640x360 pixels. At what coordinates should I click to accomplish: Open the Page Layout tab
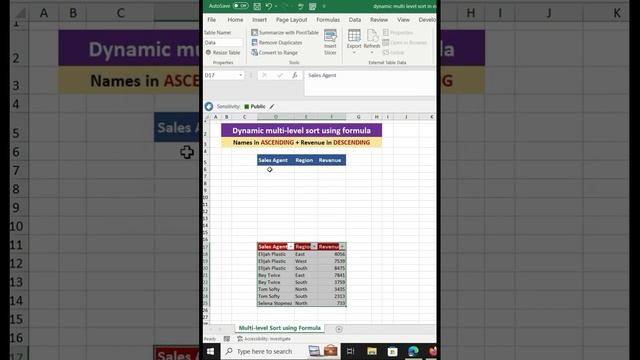click(x=291, y=20)
